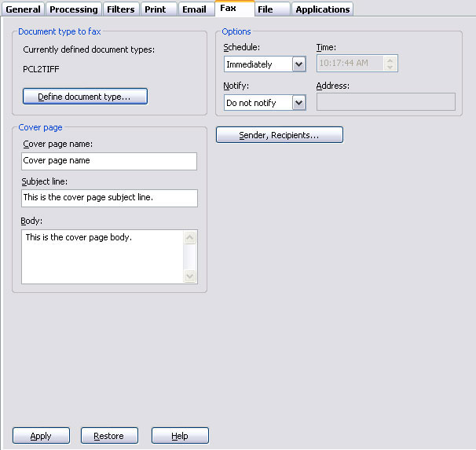
Task: Click the Time spinner up arrow
Action: [390, 60]
